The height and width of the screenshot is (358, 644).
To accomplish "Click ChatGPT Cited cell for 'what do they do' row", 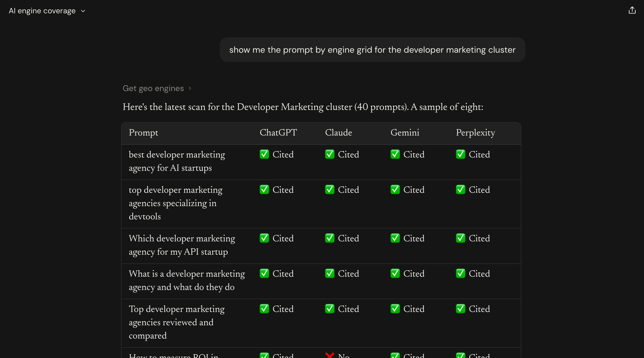I will click(277, 274).
